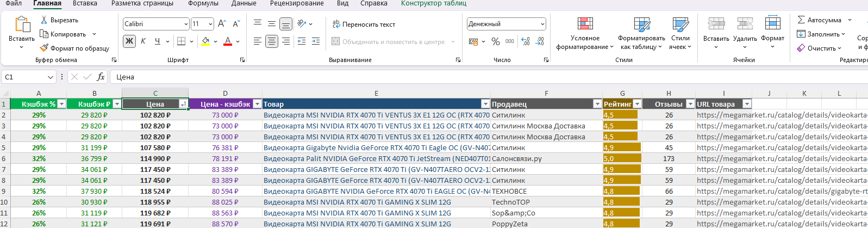
Task: Open fill color dropdown arrow
Action: coord(215,41)
